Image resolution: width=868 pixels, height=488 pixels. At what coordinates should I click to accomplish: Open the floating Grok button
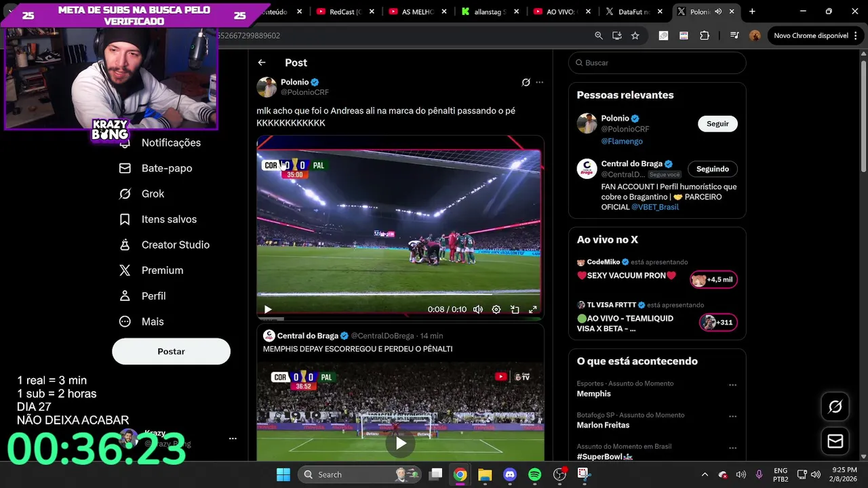[835, 407]
